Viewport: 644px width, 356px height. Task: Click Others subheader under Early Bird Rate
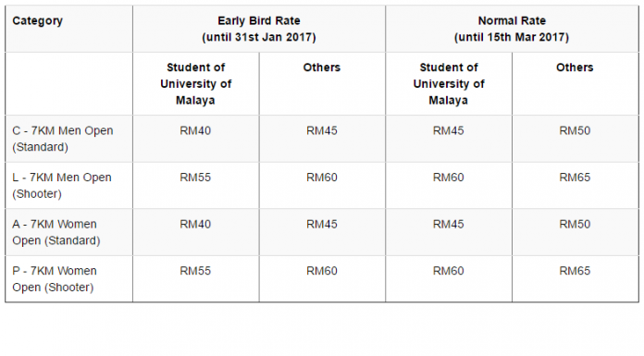point(322,68)
